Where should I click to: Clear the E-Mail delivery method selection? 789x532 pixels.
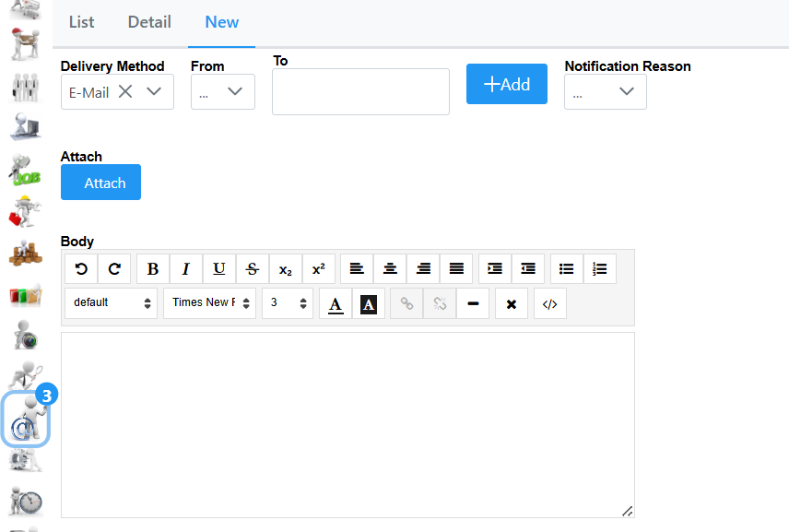click(x=125, y=91)
